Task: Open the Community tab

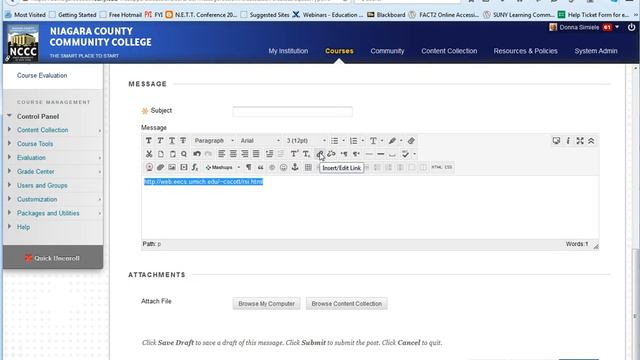Action: (x=387, y=51)
